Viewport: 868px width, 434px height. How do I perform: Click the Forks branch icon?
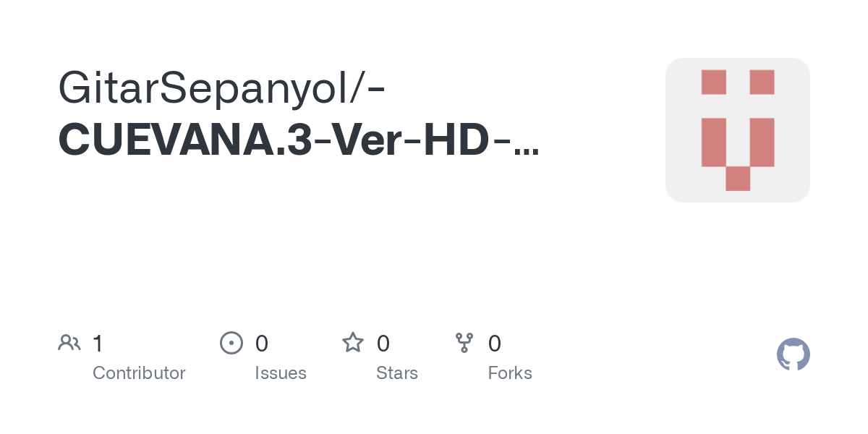[464, 343]
